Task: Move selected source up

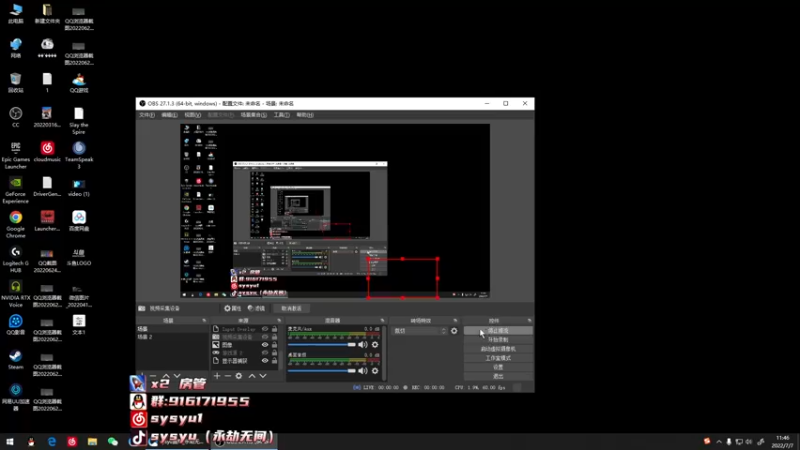Action: pos(252,376)
